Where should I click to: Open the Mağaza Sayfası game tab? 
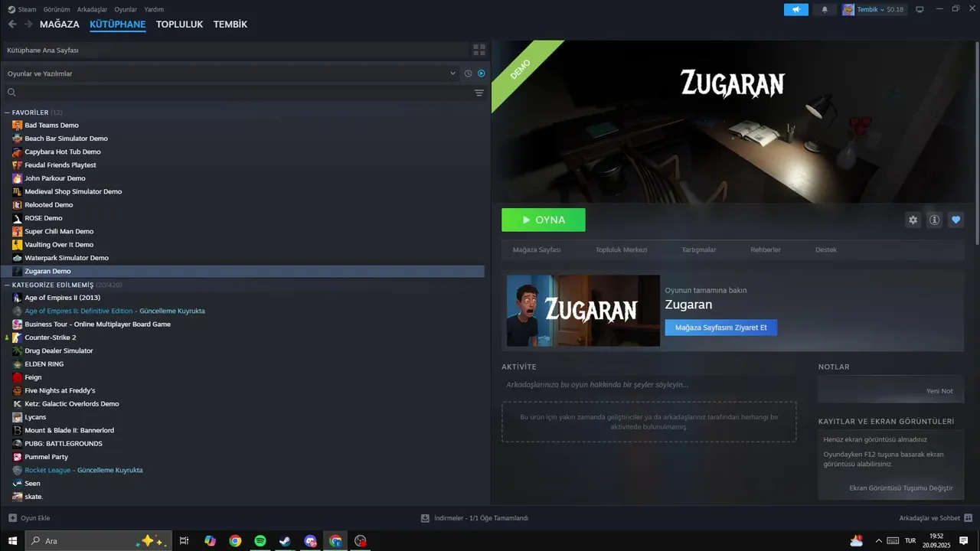(537, 250)
